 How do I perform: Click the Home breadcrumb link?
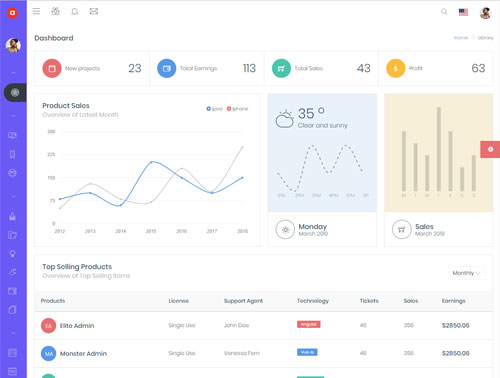tap(461, 38)
